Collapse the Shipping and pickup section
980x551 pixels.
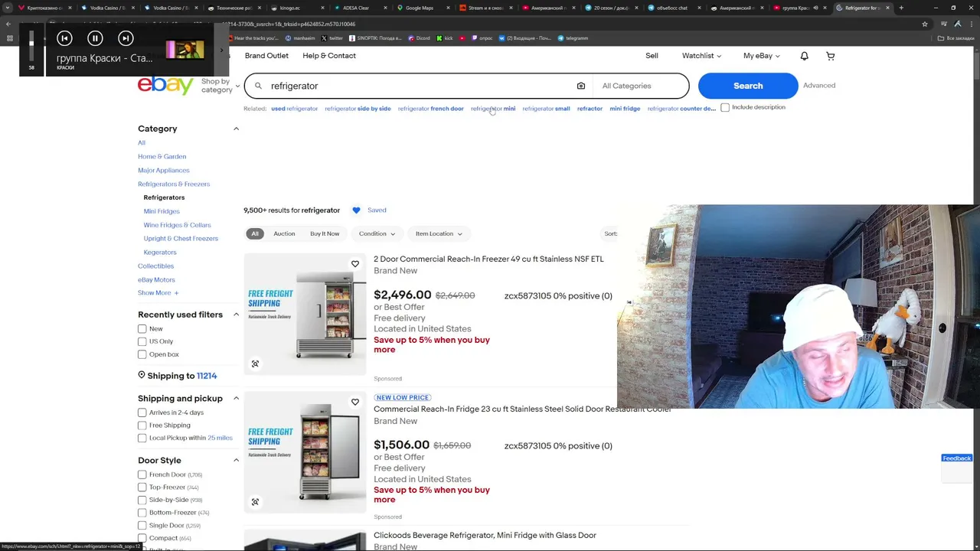(x=236, y=399)
